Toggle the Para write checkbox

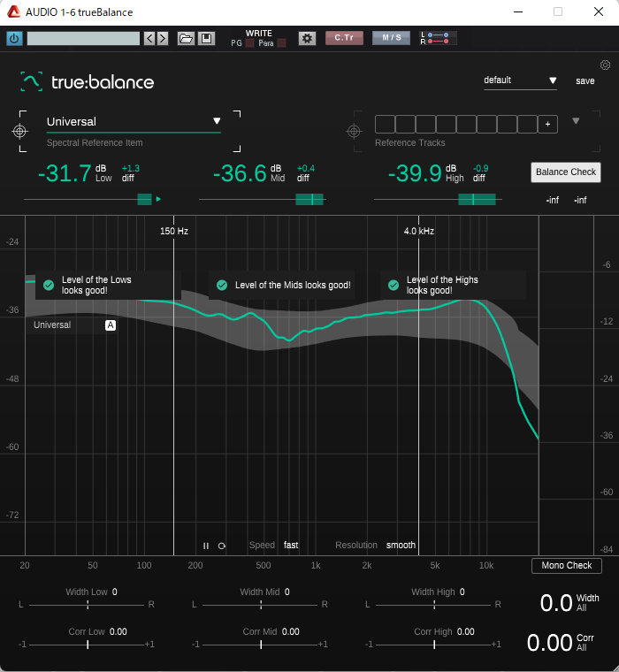pos(281,42)
